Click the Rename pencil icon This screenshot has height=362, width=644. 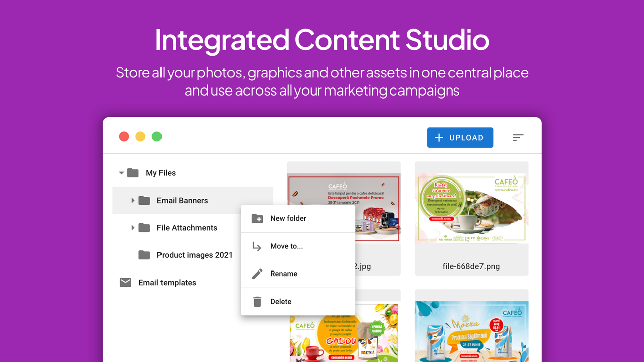[257, 273]
